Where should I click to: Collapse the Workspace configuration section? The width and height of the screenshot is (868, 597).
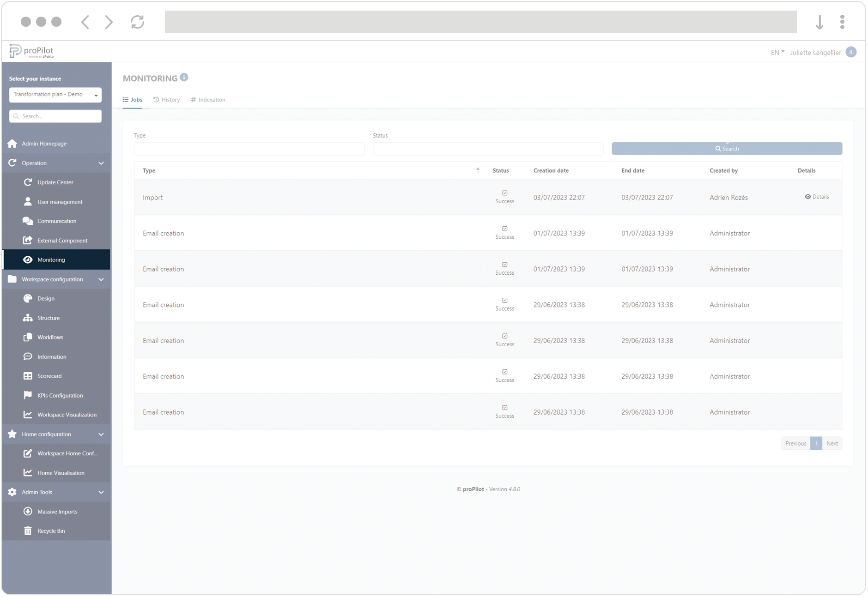101,279
